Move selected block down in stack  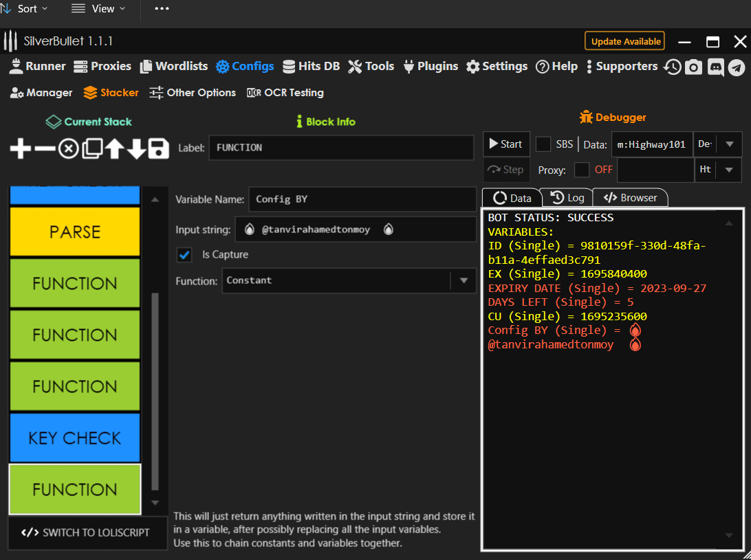pyautogui.click(x=137, y=148)
